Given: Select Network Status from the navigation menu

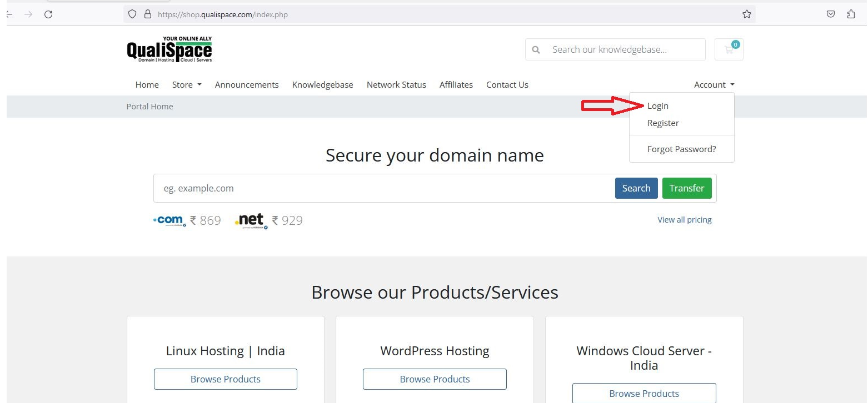Looking at the screenshot, I should [x=396, y=84].
